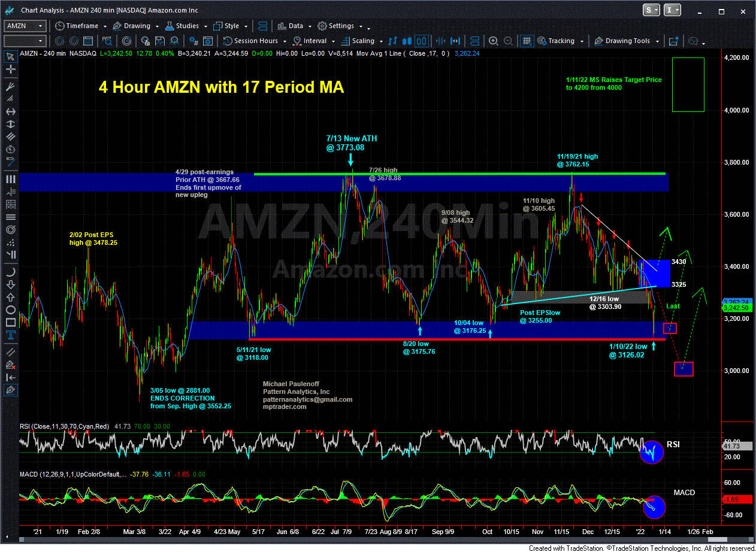Select the rectangle drawing tool

[10, 322]
